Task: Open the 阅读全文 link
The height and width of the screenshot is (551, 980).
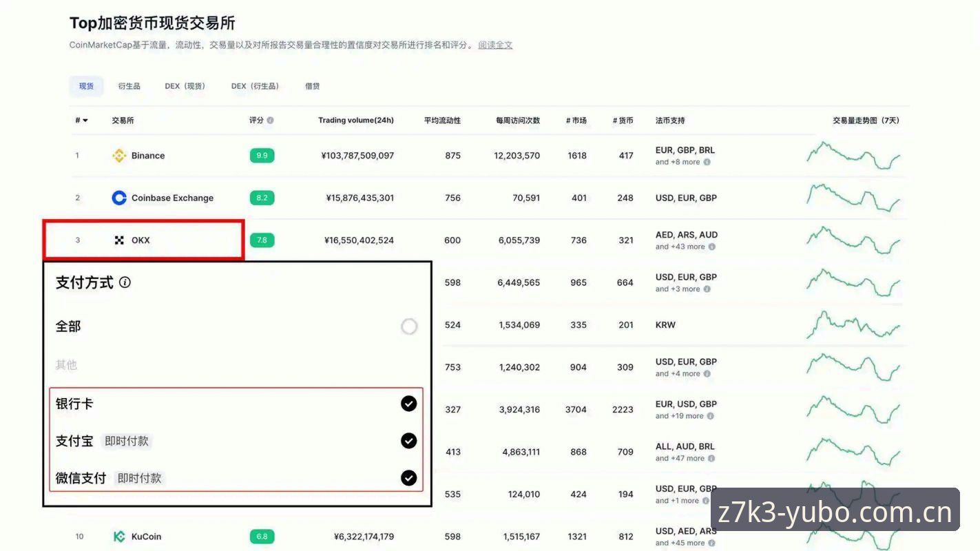Action: tap(495, 45)
